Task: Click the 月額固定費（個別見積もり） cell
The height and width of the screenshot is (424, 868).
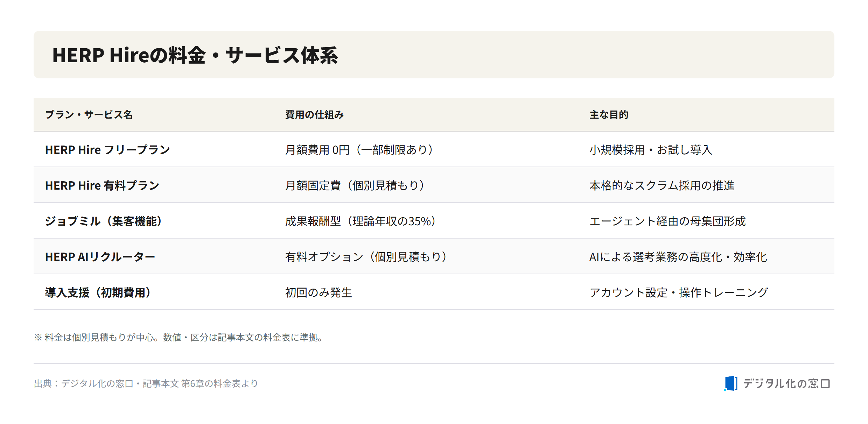Action: coord(355,185)
